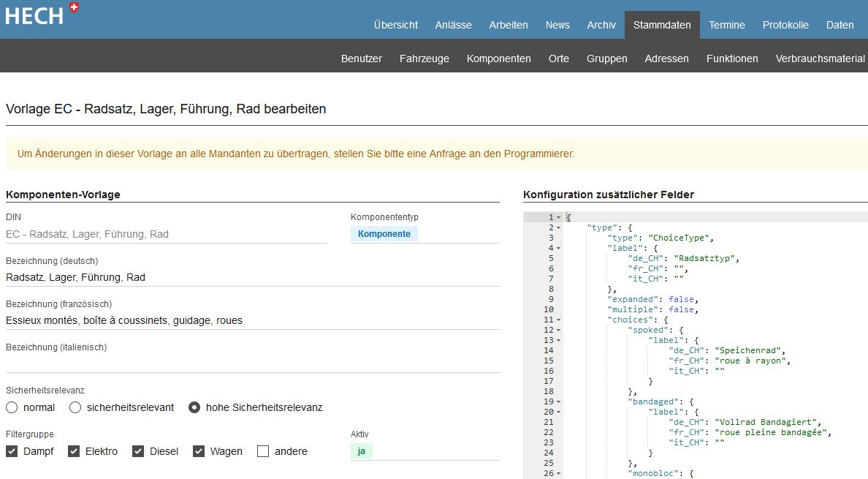Choose 'sicherheitsrelevant' radio option
This screenshot has height=479, width=868.
[75, 407]
